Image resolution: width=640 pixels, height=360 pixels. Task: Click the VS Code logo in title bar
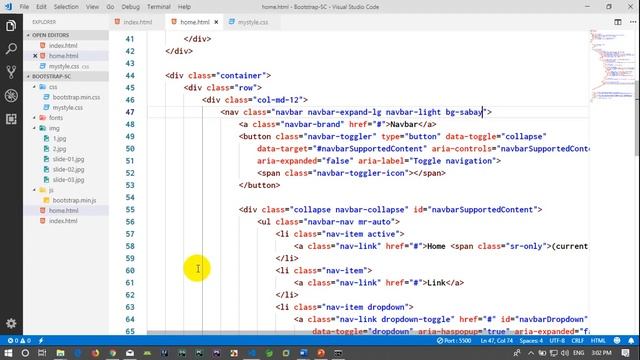click(x=9, y=7)
